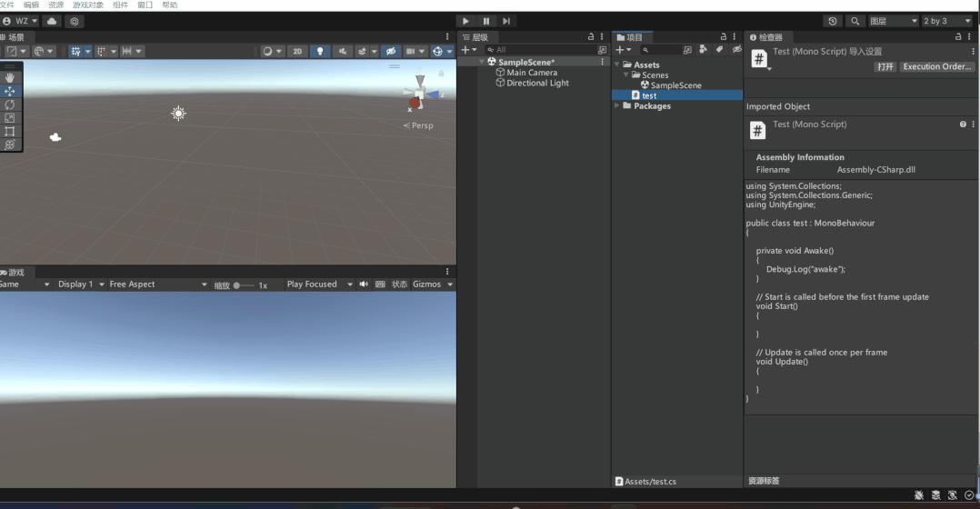The width and height of the screenshot is (980, 509).
Task: Select the Scale tool
Action: (x=10, y=117)
